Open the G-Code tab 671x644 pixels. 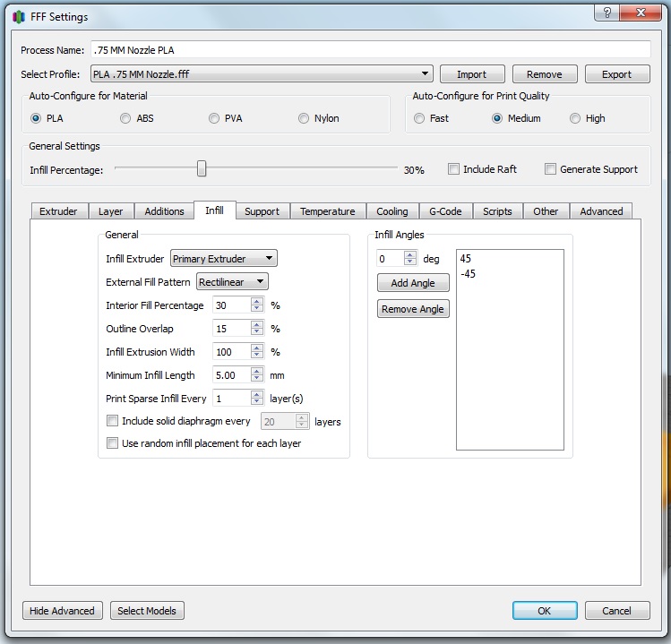445,211
